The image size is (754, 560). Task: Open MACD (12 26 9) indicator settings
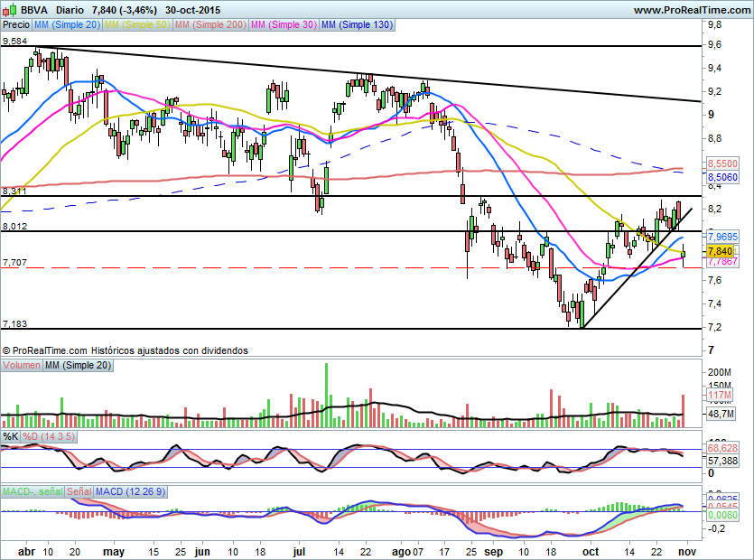point(129,492)
